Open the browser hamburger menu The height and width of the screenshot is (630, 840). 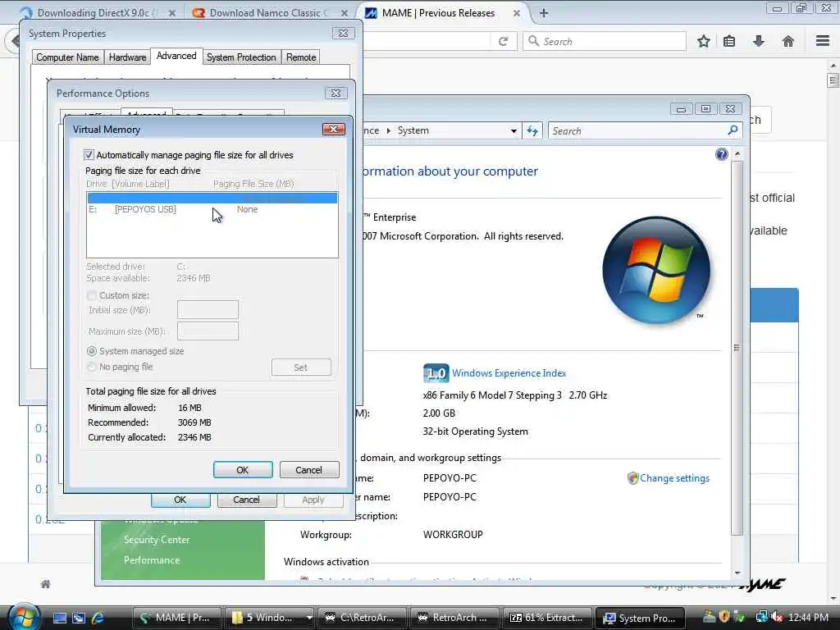click(823, 41)
